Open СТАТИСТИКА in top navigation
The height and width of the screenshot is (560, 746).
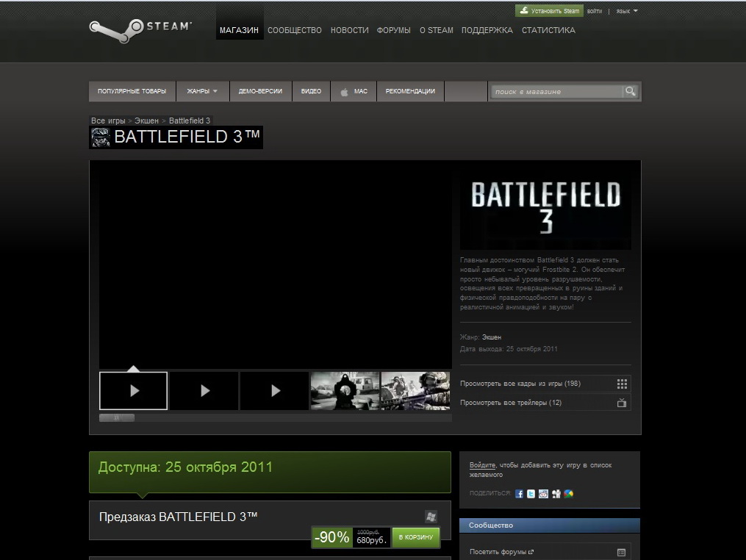click(x=548, y=30)
